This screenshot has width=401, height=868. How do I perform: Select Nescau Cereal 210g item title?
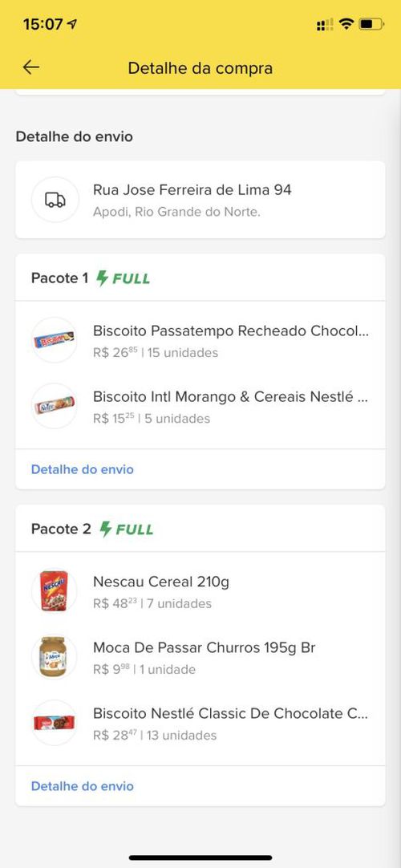click(161, 582)
